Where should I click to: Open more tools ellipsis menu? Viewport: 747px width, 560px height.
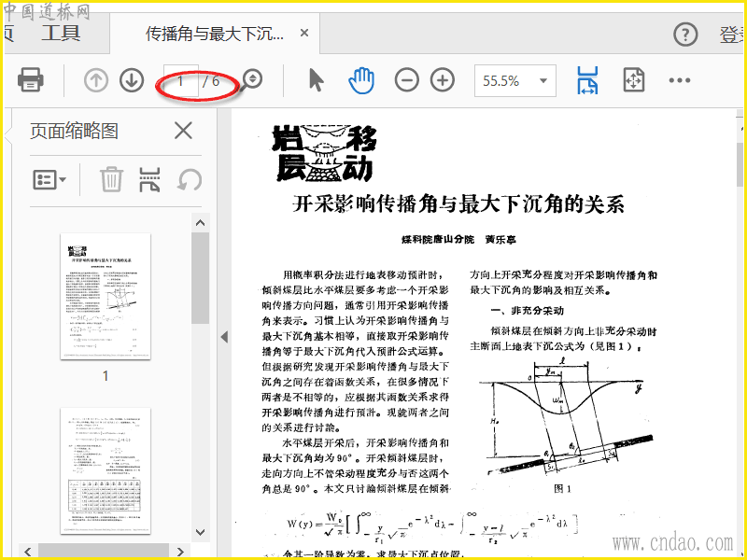pos(680,80)
